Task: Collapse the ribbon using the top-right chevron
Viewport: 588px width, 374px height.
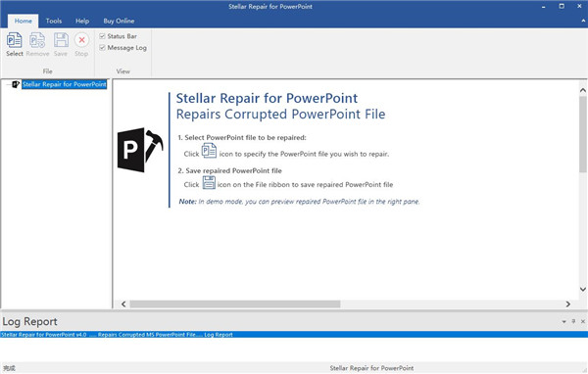Action: click(583, 21)
